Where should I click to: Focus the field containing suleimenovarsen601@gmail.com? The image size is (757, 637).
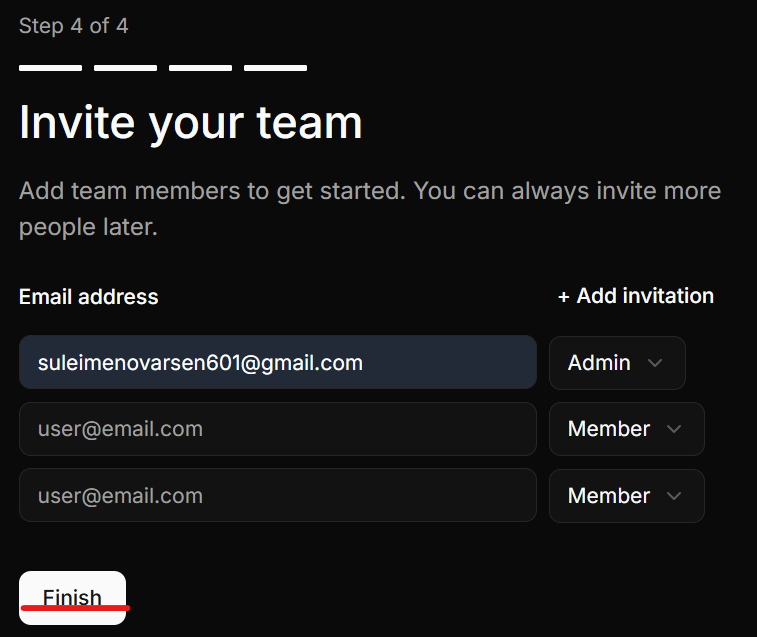(x=277, y=362)
